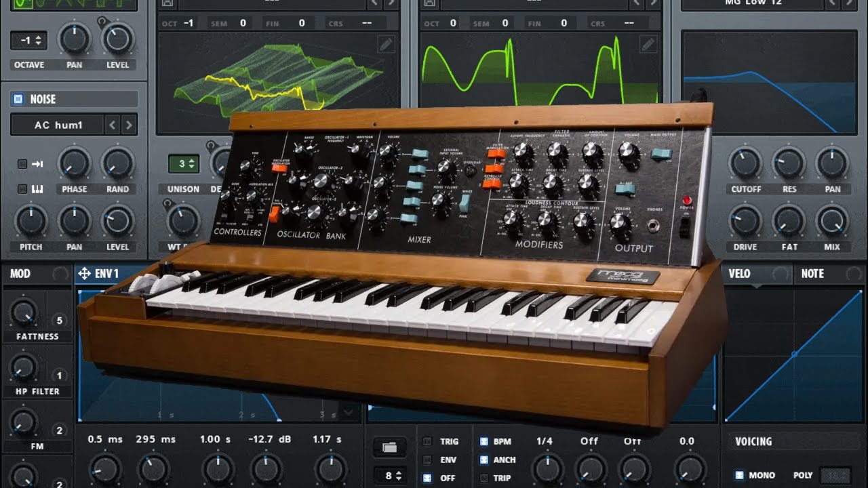
Task: Select previous noise sample arrow
Action: tap(113, 125)
